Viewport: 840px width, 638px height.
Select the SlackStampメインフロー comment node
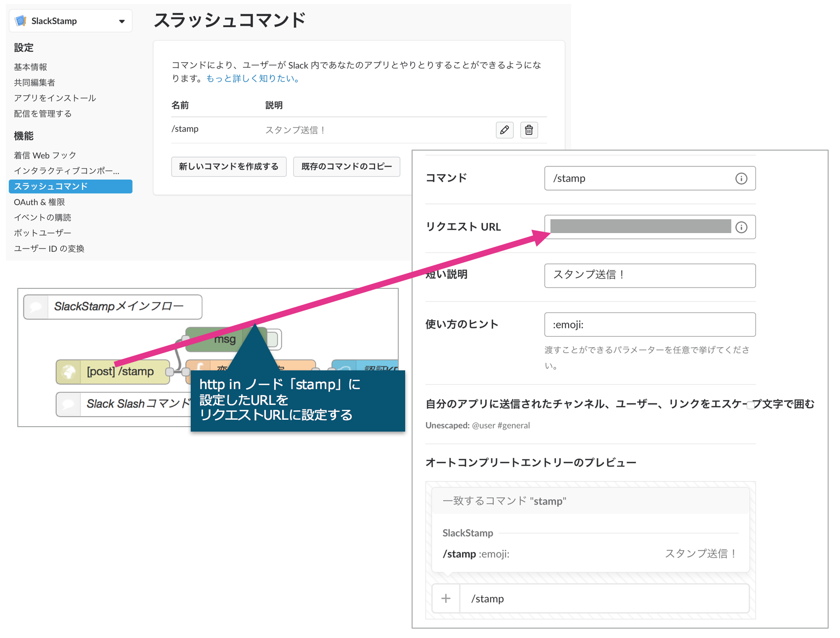point(113,307)
